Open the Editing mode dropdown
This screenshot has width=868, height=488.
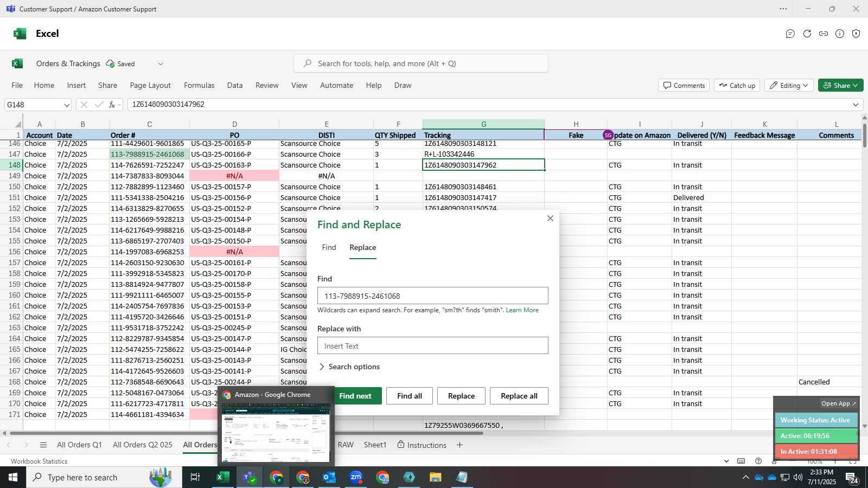click(x=788, y=85)
